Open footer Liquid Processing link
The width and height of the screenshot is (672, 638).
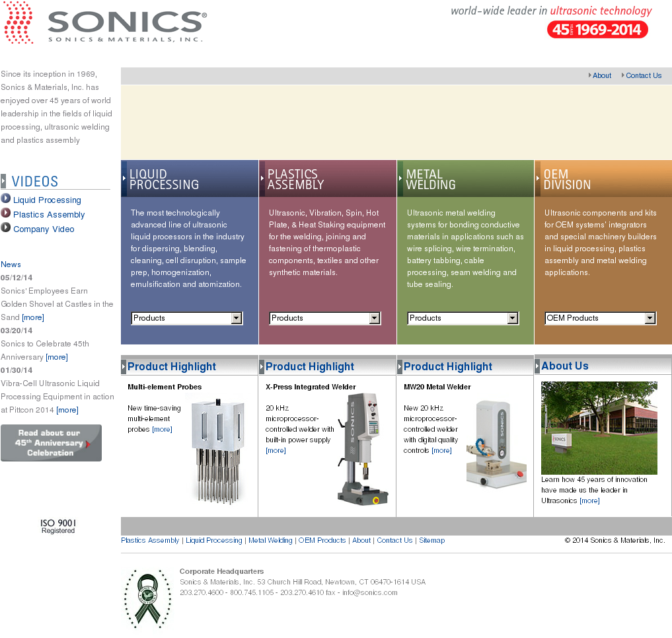[214, 541]
